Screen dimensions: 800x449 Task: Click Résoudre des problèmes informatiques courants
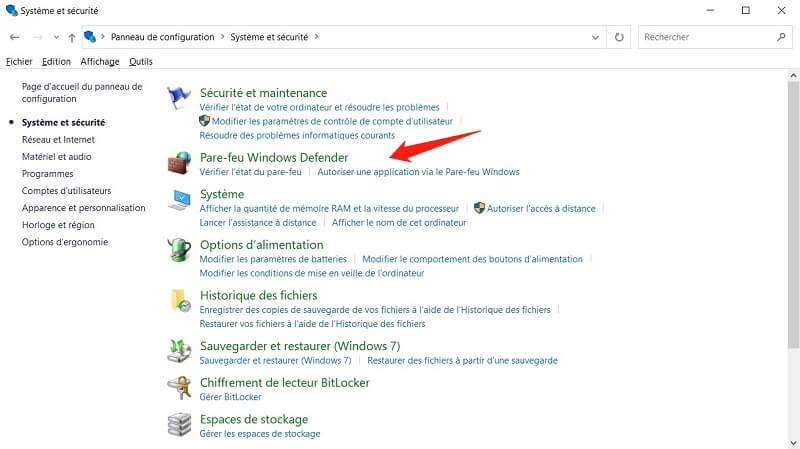297,135
